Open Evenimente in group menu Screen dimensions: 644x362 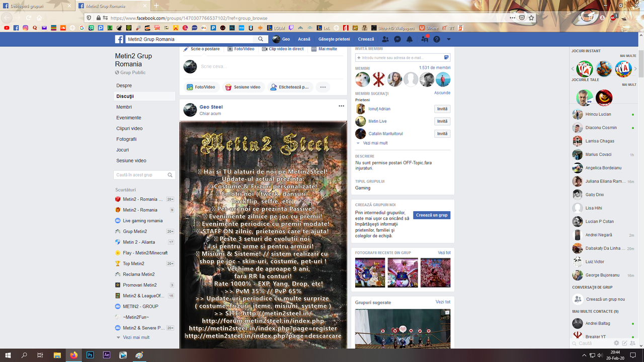(x=129, y=118)
